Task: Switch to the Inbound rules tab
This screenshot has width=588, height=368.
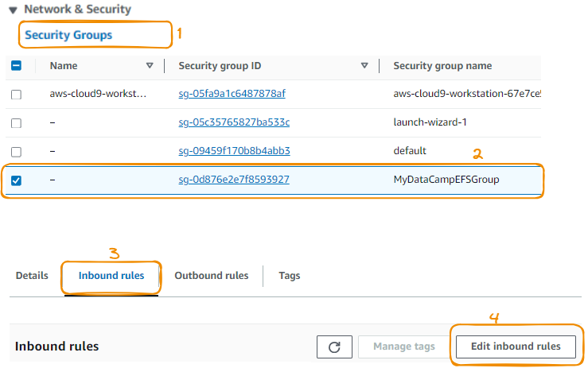Action: (x=111, y=276)
